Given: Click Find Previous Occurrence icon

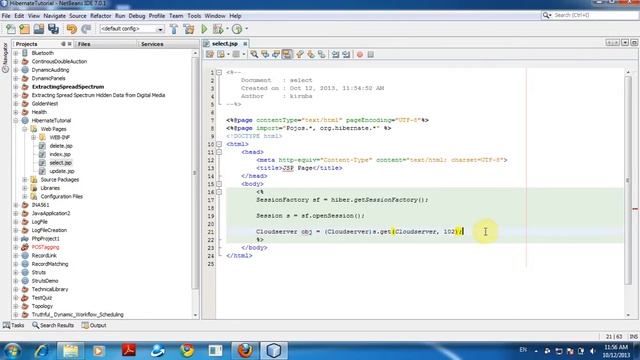Looking at the screenshot, I should [265, 54].
